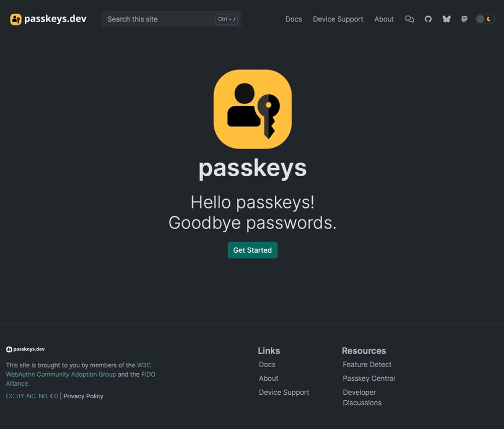The image size is (504, 429).
Task: Open Feature Detect resource link
Action: pyautogui.click(x=367, y=365)
